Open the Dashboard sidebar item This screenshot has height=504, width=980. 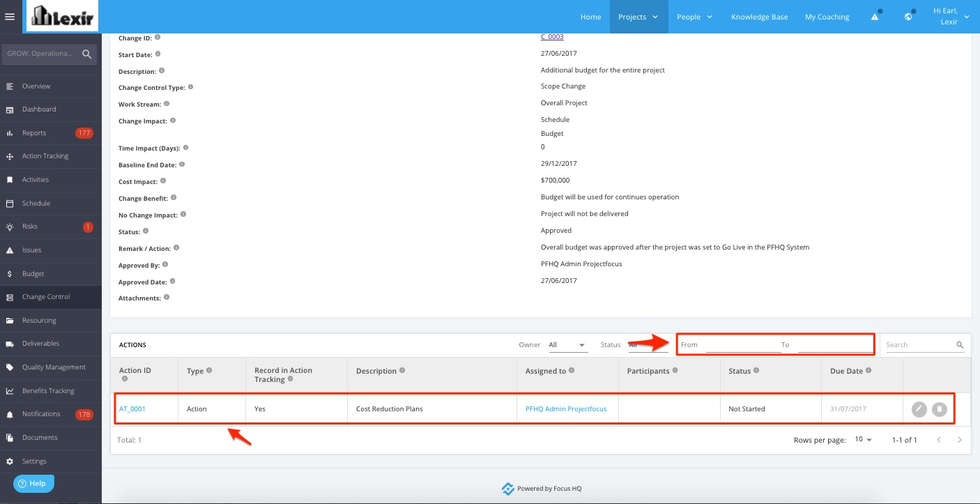51,109
